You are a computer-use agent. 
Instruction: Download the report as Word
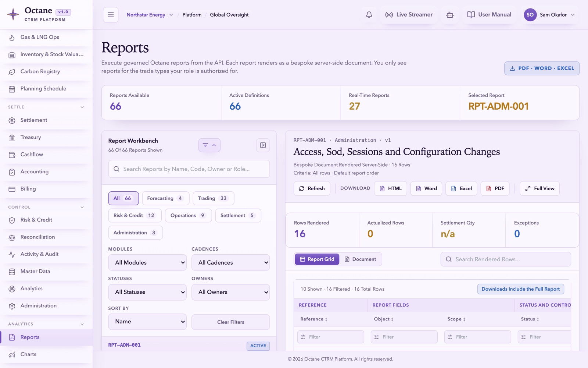pyautogui.click(x=426, y=188)
